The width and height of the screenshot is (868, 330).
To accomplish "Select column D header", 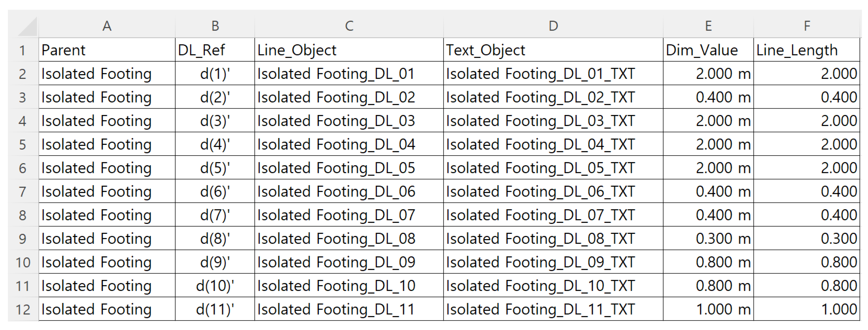I will (x=553, y=26).
